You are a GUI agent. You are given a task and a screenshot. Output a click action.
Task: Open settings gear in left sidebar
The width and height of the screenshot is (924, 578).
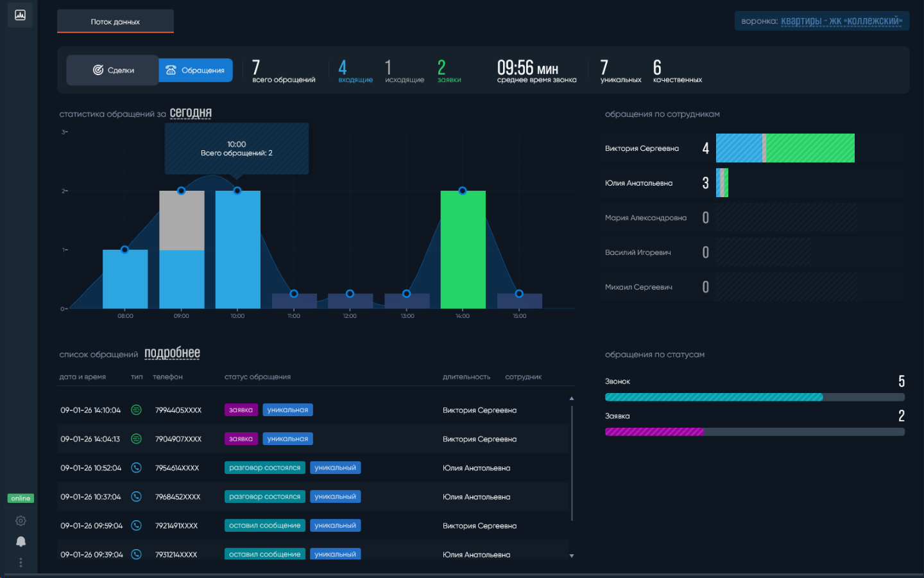(x=21, y=521)
